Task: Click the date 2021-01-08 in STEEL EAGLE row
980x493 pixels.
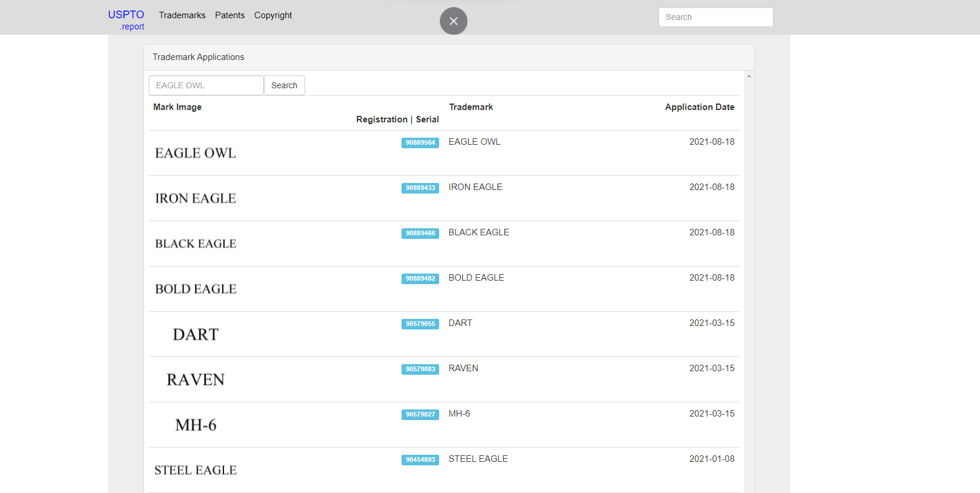Action: [712, 459]
